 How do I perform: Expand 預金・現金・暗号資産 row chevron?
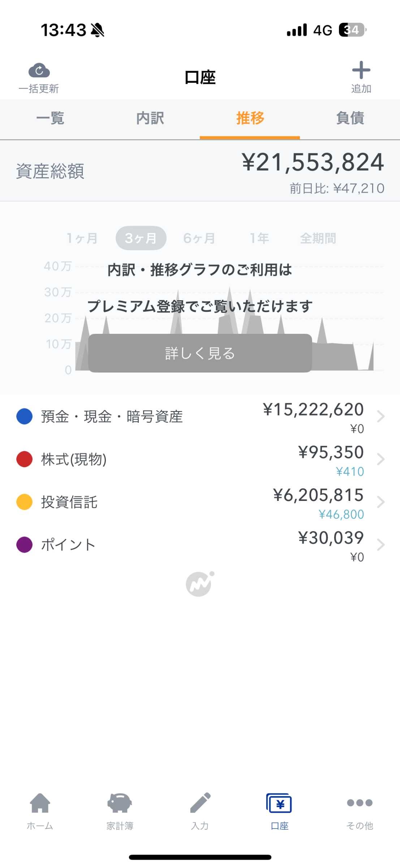pyautogui.click(x=380, y=417)
